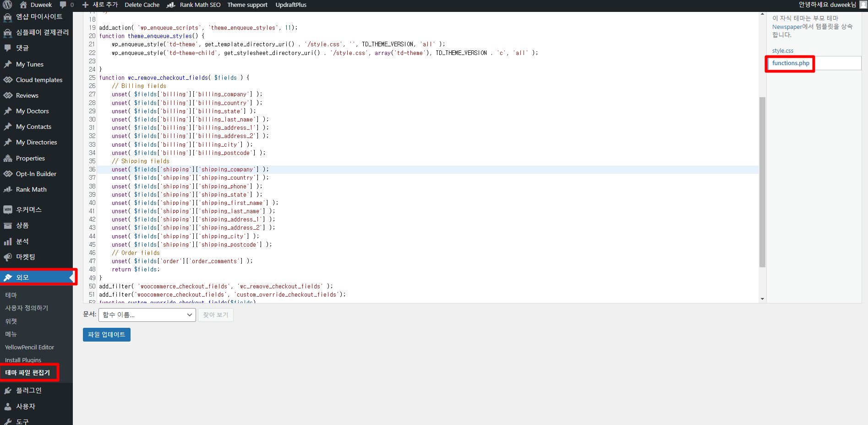The image size is (868, 425).
Task: Open the YellowPencil Editor submenu item
Action: (x=29, y=348)
